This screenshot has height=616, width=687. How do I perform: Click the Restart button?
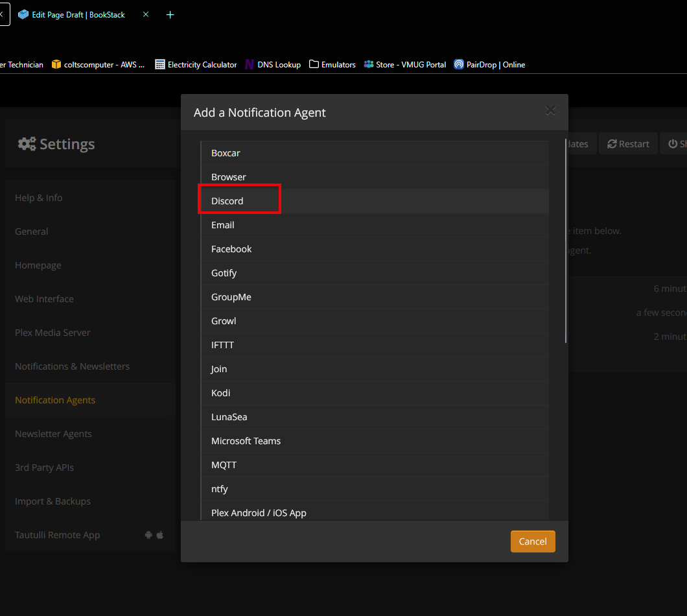click(x=628, y=144)
